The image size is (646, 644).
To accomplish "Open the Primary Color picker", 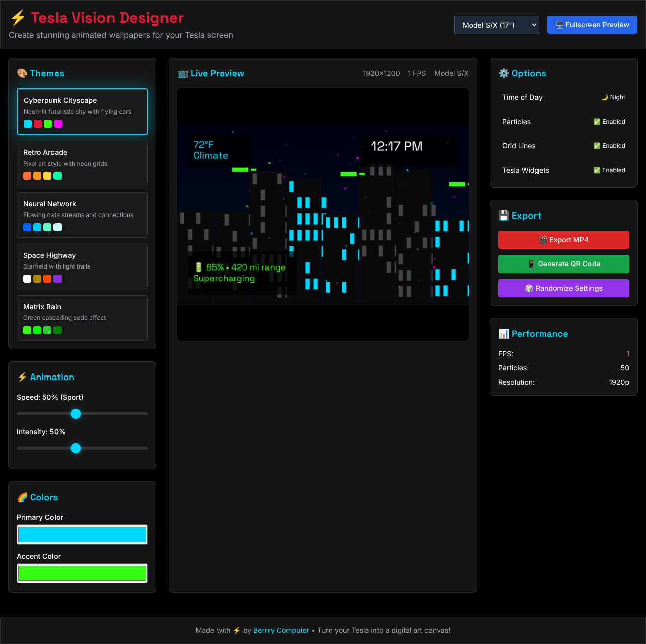I will coord(82,534).
